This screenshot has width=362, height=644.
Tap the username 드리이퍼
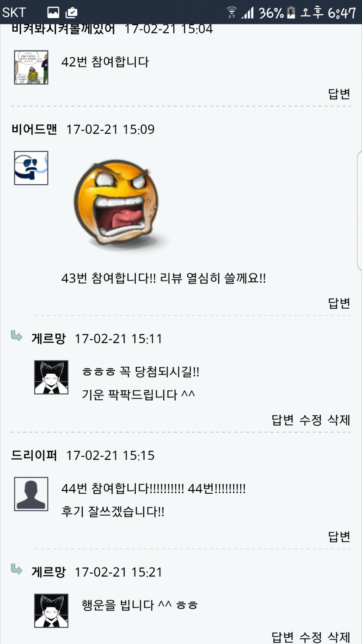coord(34,455)
